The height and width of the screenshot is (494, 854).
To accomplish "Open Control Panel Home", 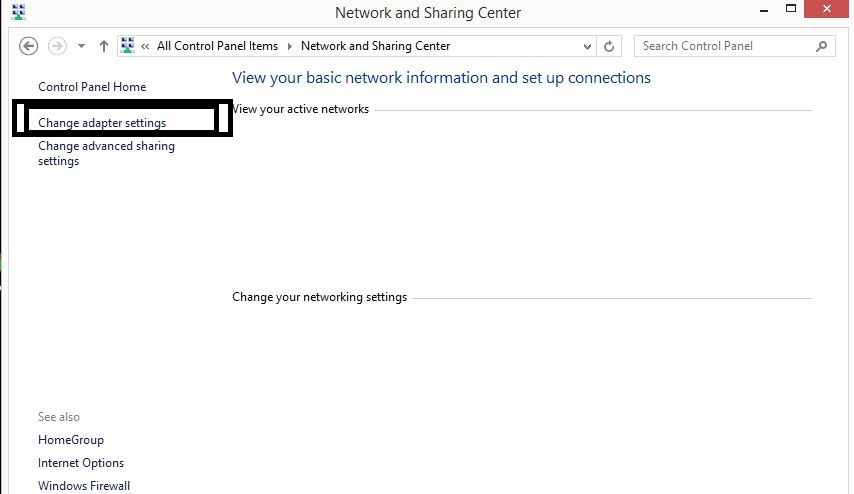I will [92, 87].
